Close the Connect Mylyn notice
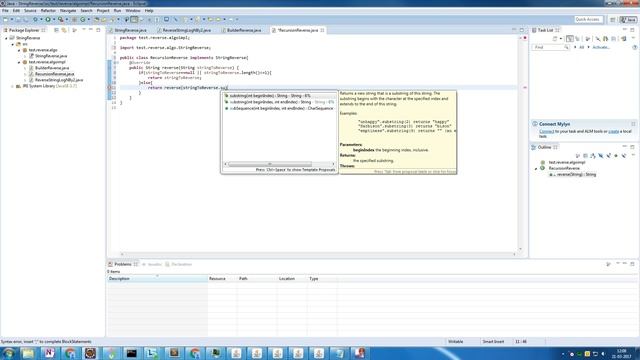Image resolution: width=640 pixels, height=360 pixels. 633,124
